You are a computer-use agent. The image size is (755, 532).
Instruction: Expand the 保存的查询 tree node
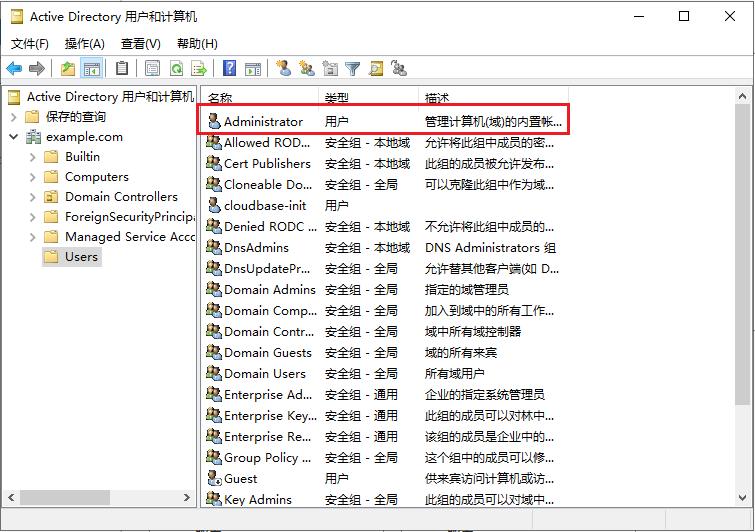(13, 117)
